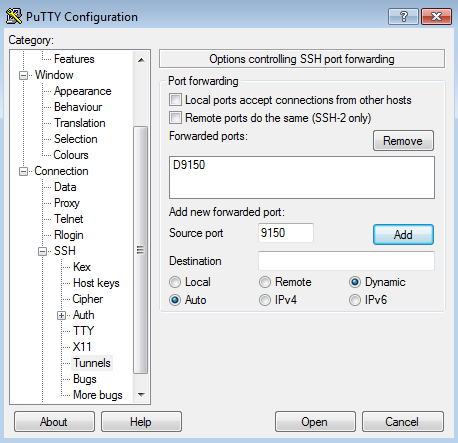The height and width of the screenshot is (443, 458).
Task: Toggle Remote ports do the same checkbox
Action: pyautogui.click(x=175, y=117)
